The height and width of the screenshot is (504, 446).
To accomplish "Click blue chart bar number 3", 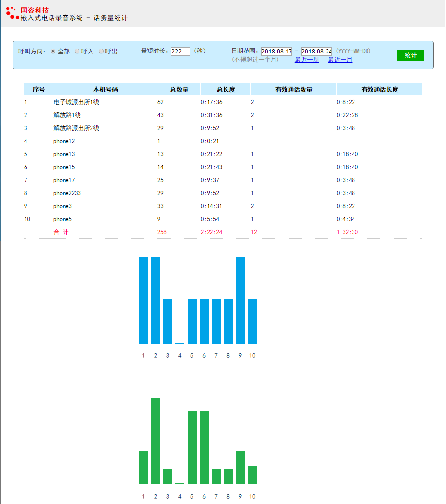I will [168, 321].
